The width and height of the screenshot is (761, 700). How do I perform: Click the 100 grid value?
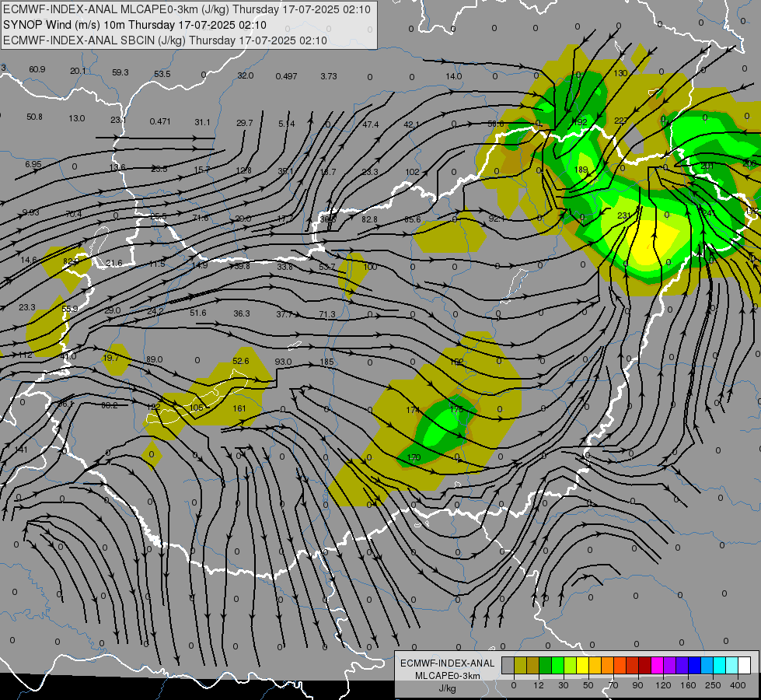[x=370, y=267]
